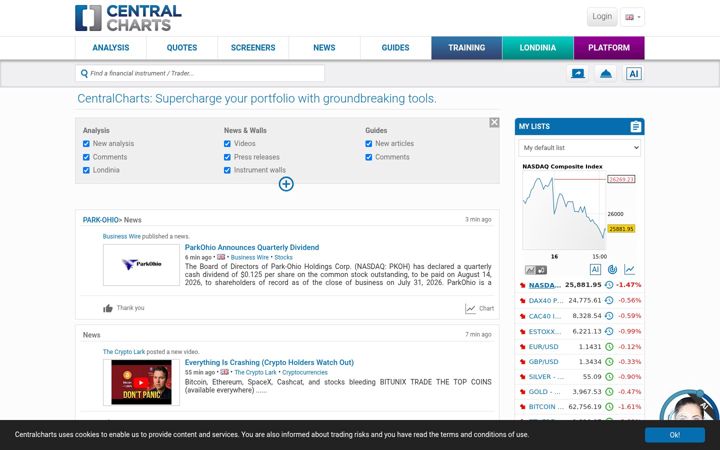Uncheck Comments under Guides
Screen dimensions: 720x450
click(x=368, y=157)
